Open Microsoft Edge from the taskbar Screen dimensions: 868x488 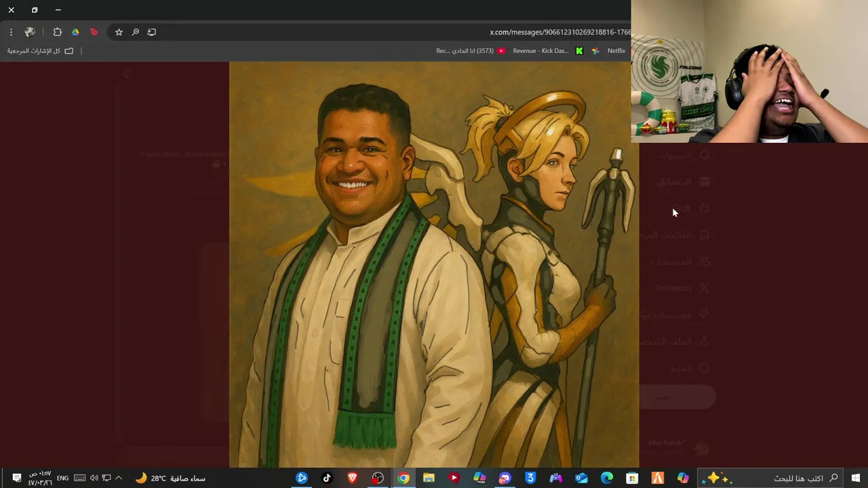pyautogui.click(x=606, y=479)
